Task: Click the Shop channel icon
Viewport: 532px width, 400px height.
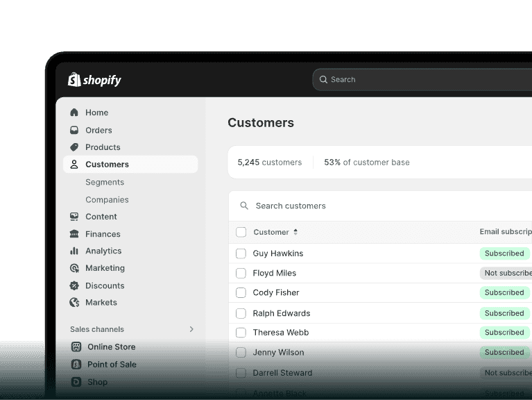Action: (76, 382)
